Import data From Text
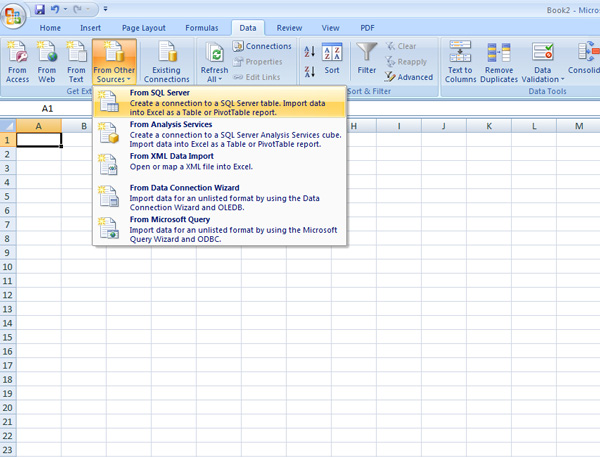Viewport: 600px width, 457px height. [x=76, y=62]
